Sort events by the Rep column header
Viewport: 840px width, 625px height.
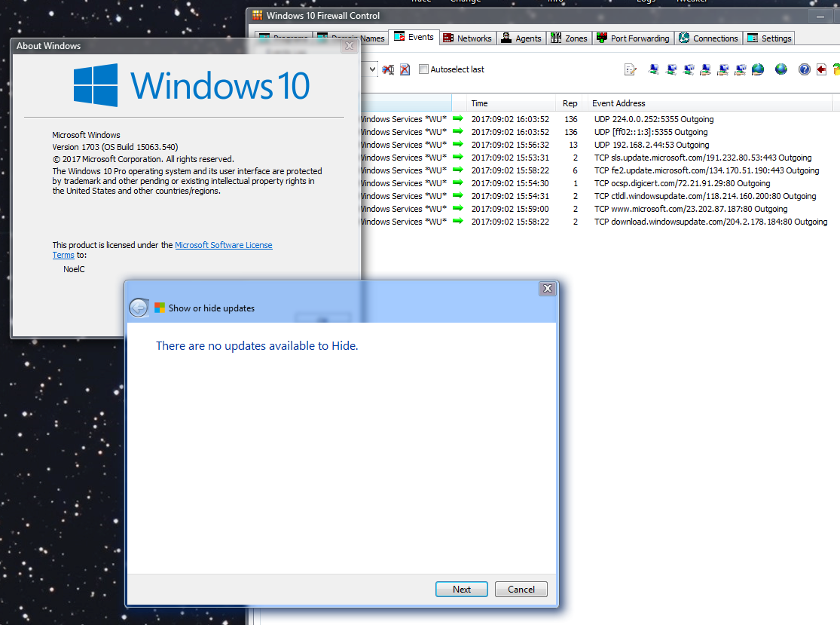click(x=570, y=103)
